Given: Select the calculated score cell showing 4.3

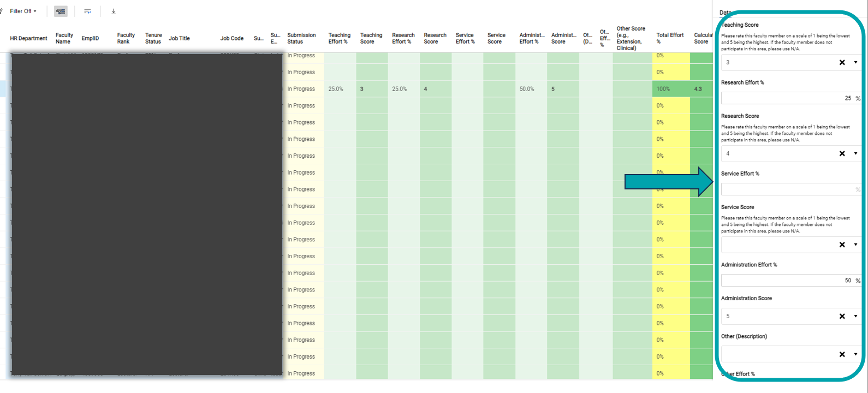Looking at the screenshot, I should (x=701, y=88).
